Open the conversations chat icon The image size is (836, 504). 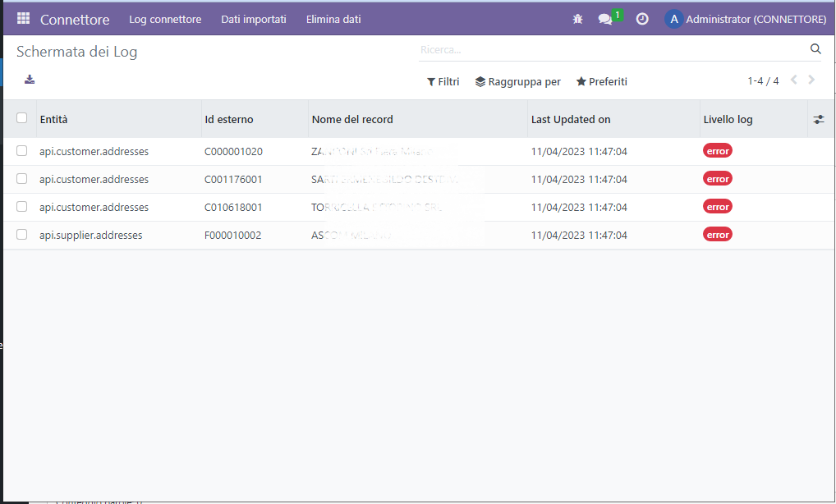pyautogui.click(x=605, y=19)
